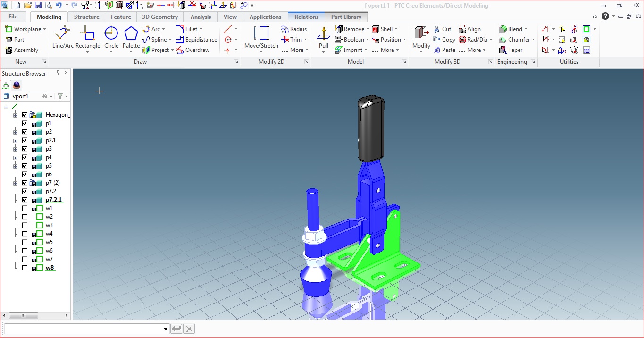Switch to the Feature tab
The width and height of the screenshot is (644, 338).
click(121, 17)
